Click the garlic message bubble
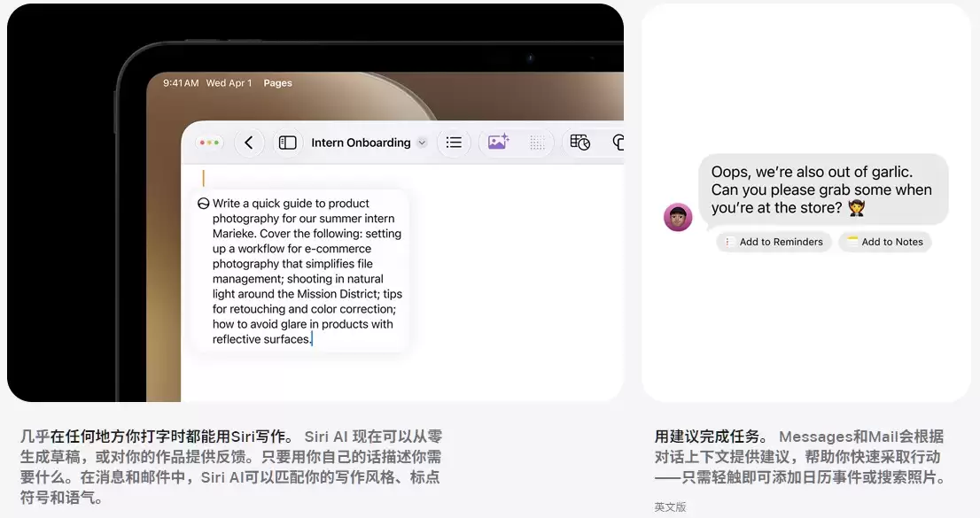This screenshot has height=518, width=980. tap(823, 190)
